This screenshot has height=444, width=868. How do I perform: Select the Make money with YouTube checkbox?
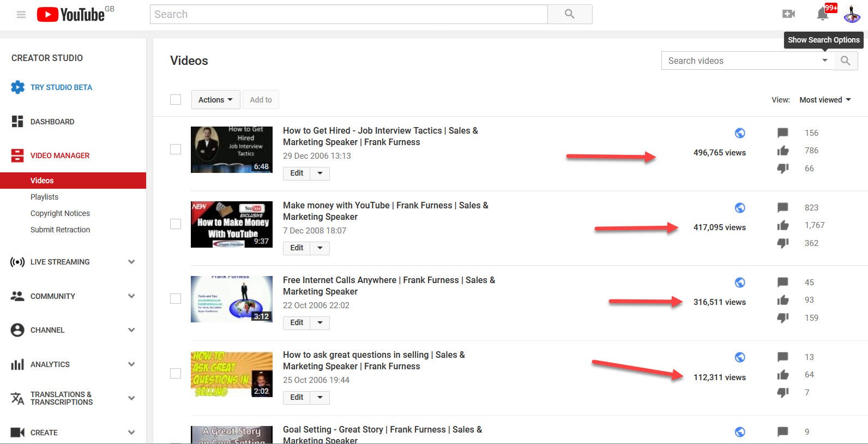[x=176, y=224]
